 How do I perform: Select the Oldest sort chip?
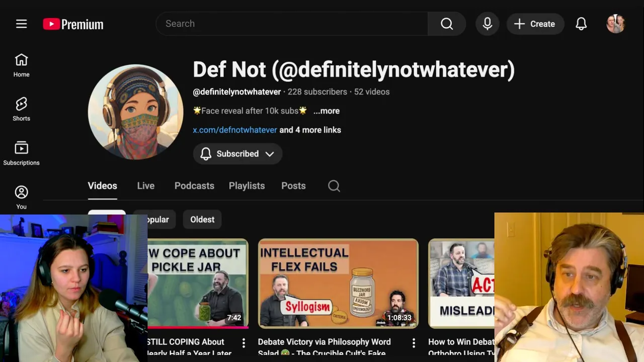click(x=202, y=220)
